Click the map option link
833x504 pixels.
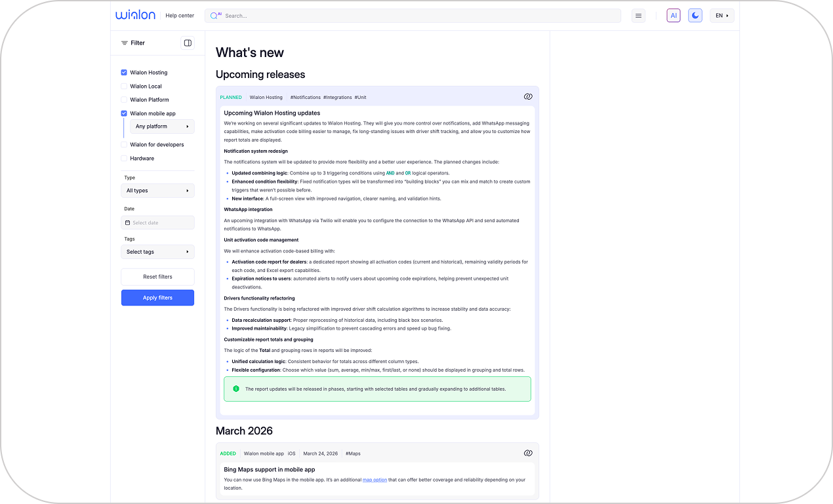(x=375, y=479)
